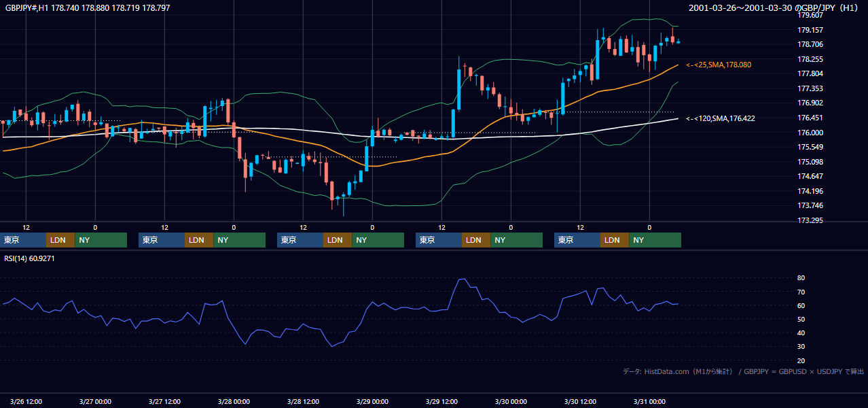Click the 3/30 00:00 time label
The width and height of the screenshot is (868, 408).
coord(511,402)
